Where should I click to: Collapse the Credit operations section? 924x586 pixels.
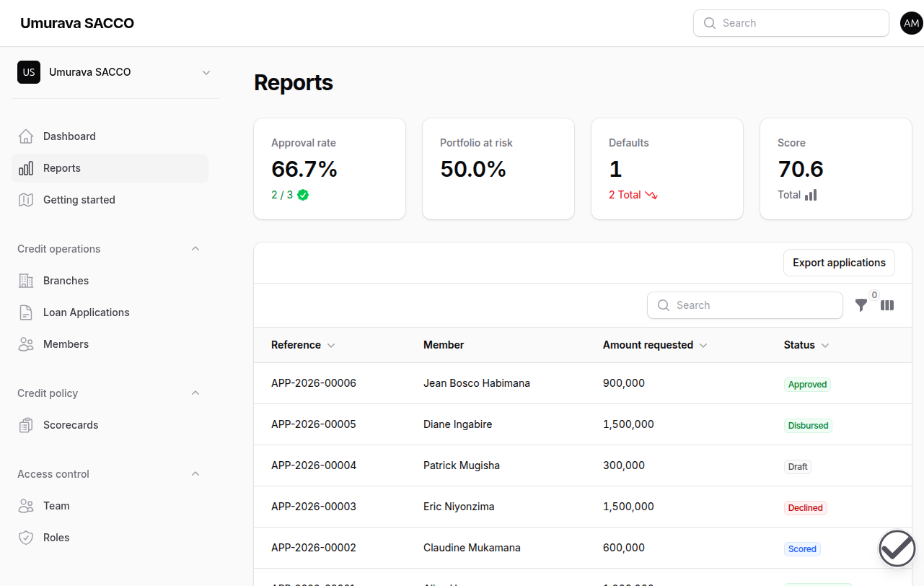click(195, 249)
